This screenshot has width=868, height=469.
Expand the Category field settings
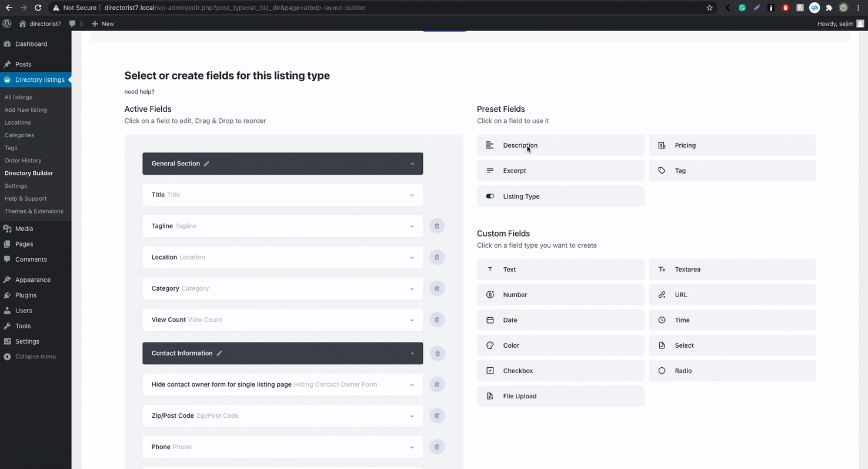(x=412, y=289)
